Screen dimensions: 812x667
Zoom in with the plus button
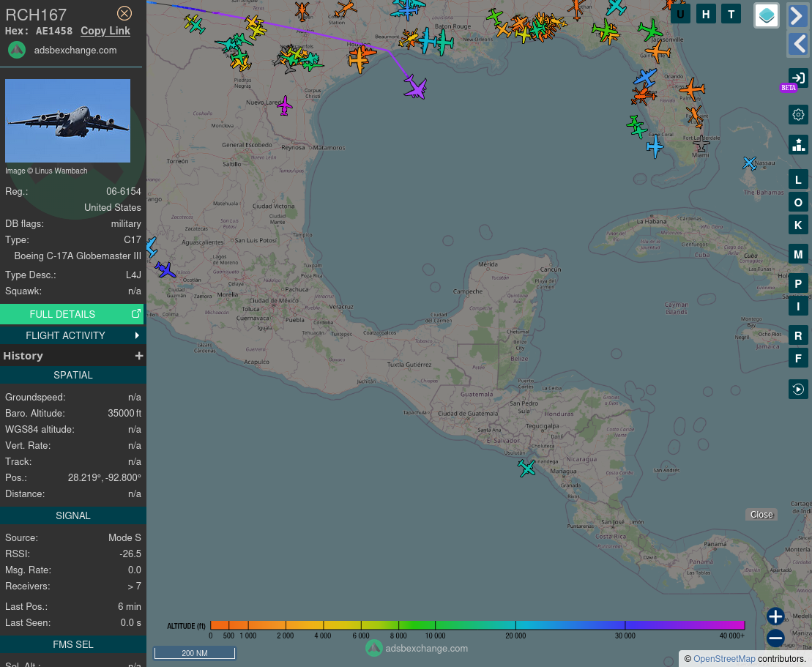coord(775,616)
